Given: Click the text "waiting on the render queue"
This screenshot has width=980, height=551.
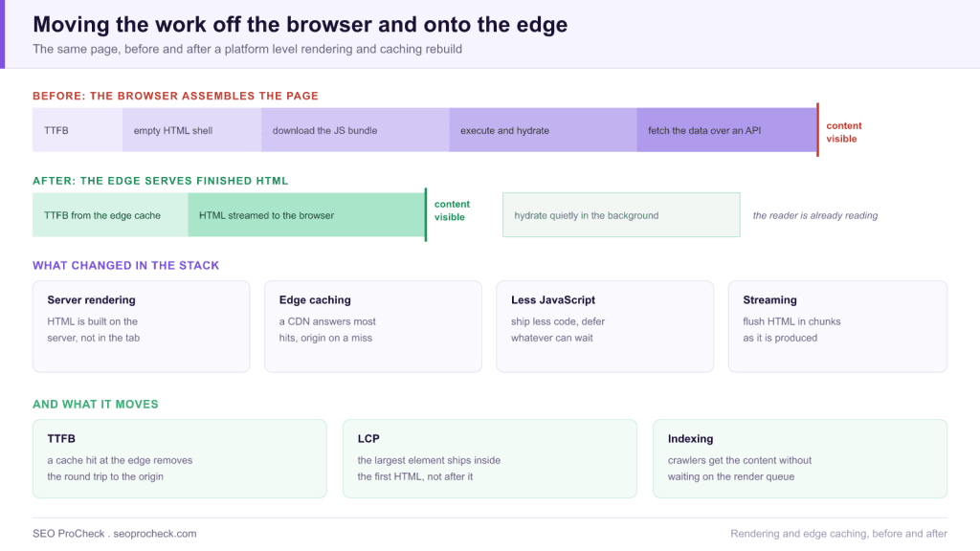Looking at the screenshot, I should point(731,476).
